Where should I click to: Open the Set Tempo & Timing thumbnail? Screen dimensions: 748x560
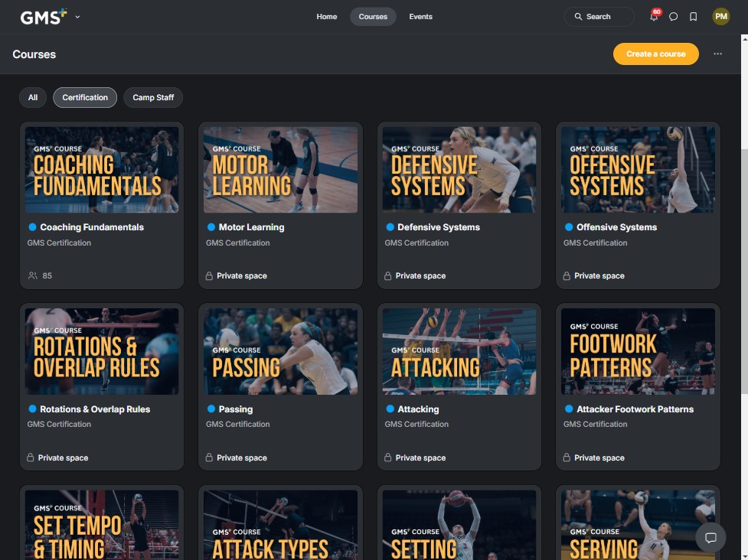pyautogui.click(x=102, y=526)
